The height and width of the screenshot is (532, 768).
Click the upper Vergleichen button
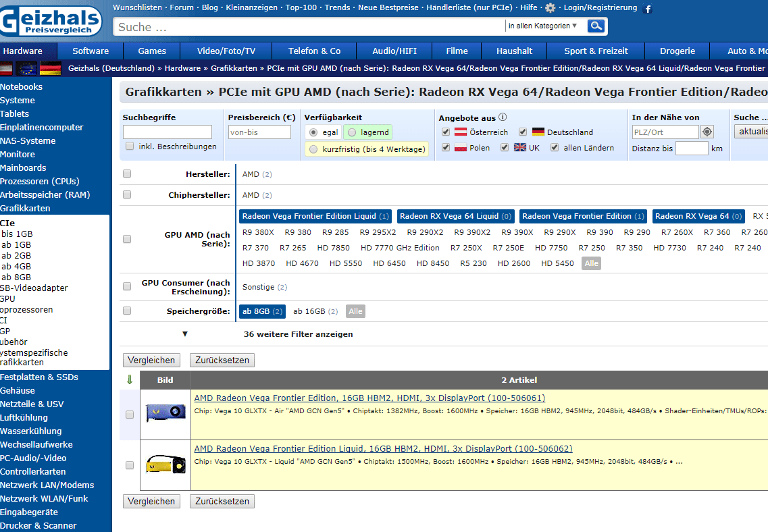pyautogui.click(x=151, y=361)
